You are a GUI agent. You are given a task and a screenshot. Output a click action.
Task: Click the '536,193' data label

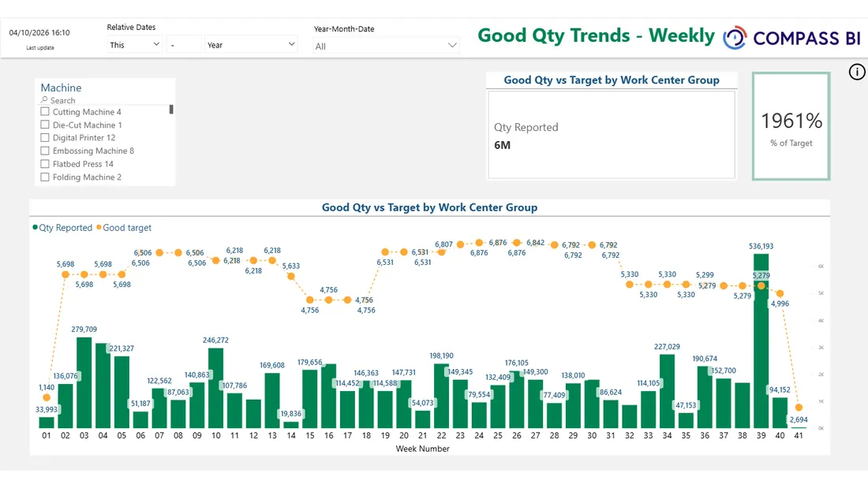click(761, 246)
